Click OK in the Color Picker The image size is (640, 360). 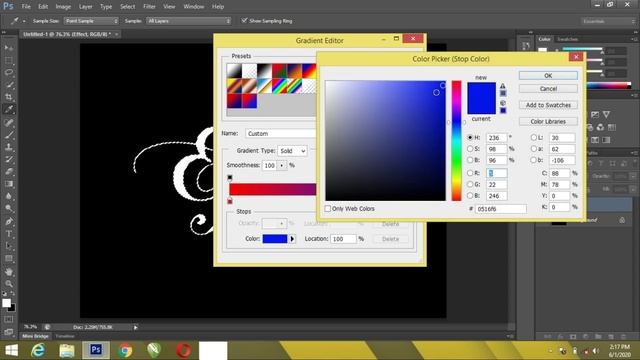[x=548, y=76]
